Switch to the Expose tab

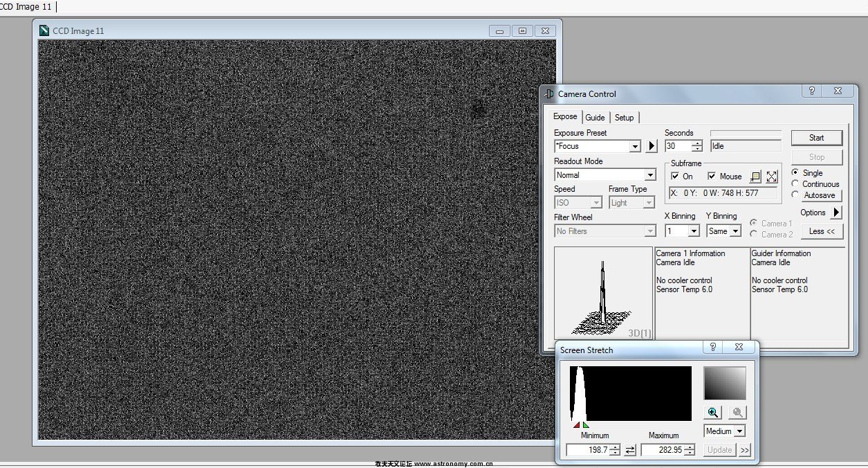[565, 116]
